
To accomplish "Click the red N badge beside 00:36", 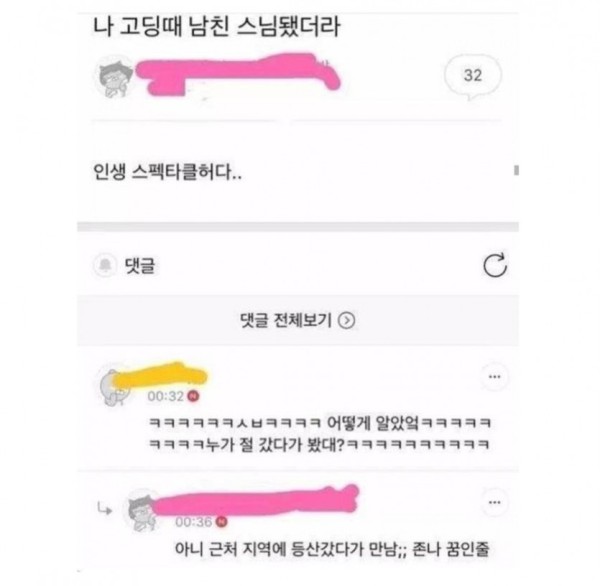I will (222, 521).
